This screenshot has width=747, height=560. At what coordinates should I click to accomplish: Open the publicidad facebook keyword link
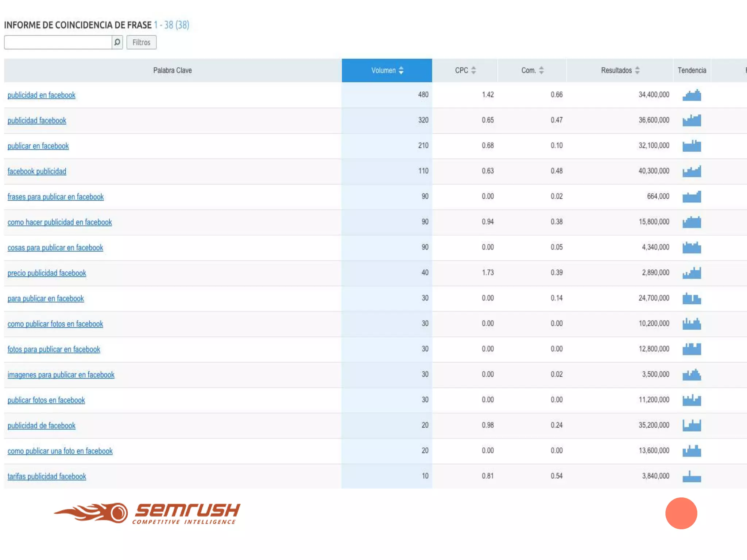37,121
